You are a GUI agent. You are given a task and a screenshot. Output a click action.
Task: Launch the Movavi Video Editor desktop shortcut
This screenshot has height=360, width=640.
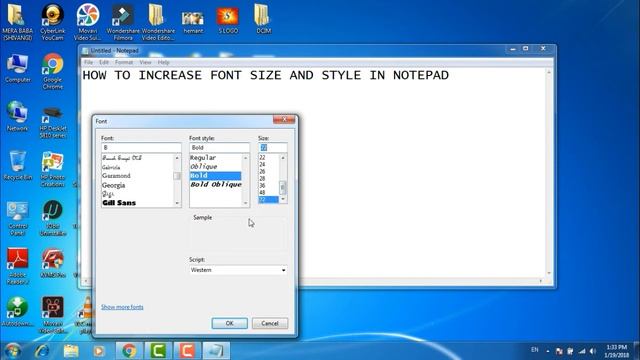pyautogui.click(x=52, y=314)
